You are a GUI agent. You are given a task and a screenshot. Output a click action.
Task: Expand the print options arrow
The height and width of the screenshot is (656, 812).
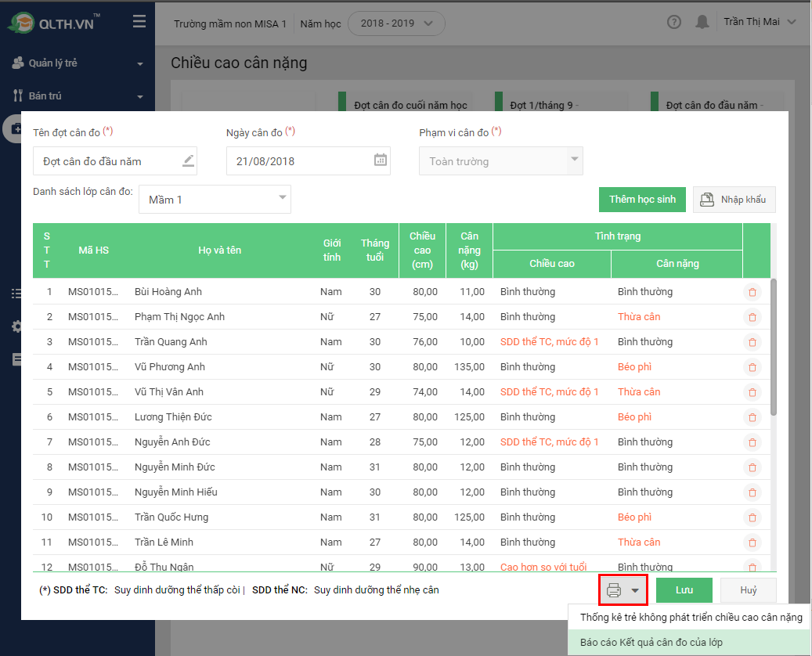click(636, 590)
